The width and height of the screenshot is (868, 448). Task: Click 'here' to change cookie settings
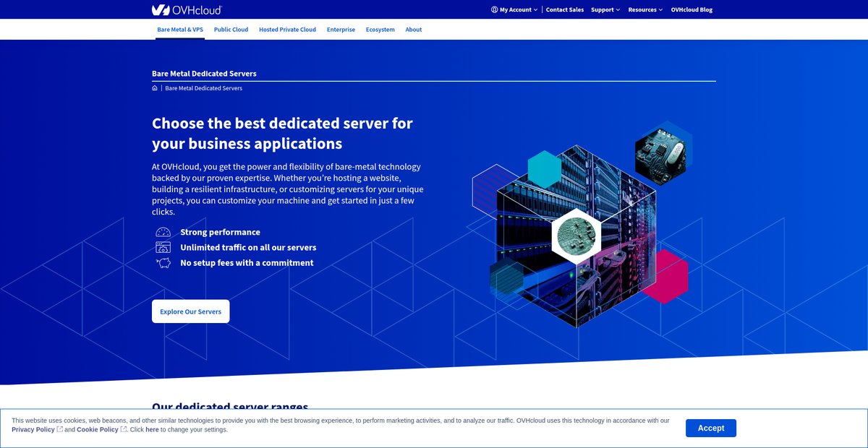point(152,429)
